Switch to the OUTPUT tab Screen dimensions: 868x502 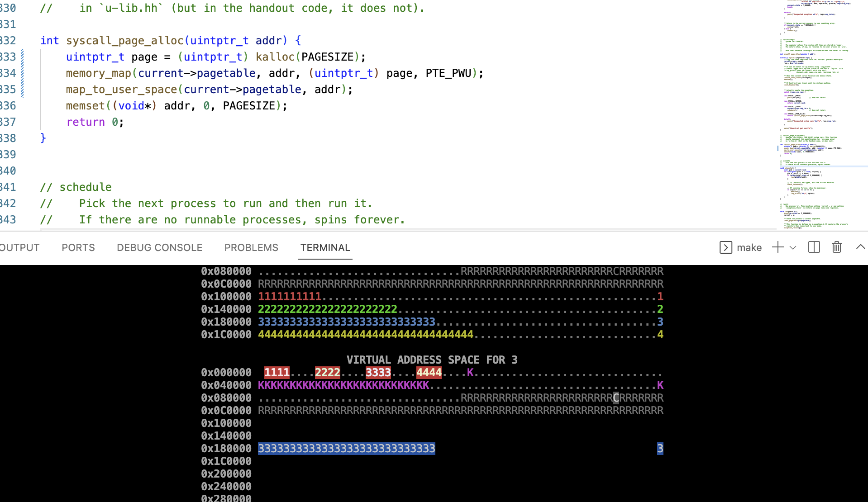pos(19,248)
